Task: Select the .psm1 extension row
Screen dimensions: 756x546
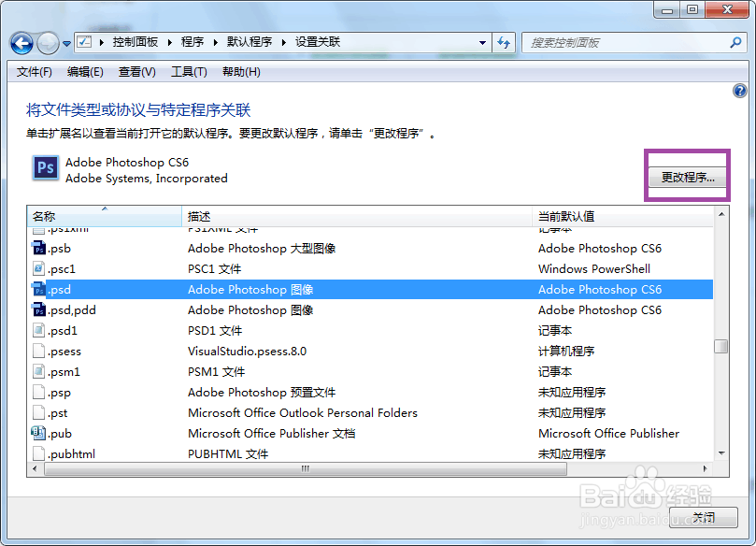Action: 370,371
